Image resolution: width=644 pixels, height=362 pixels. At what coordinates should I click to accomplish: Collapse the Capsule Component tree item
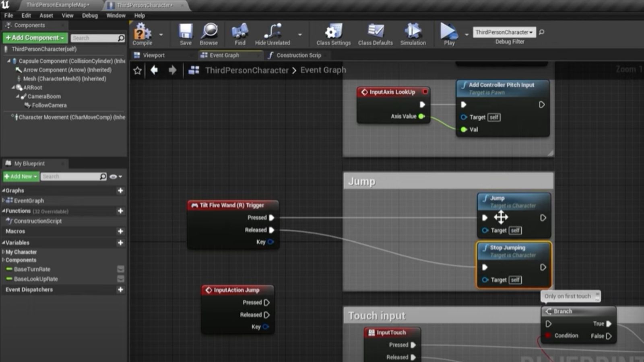[9, 61]
